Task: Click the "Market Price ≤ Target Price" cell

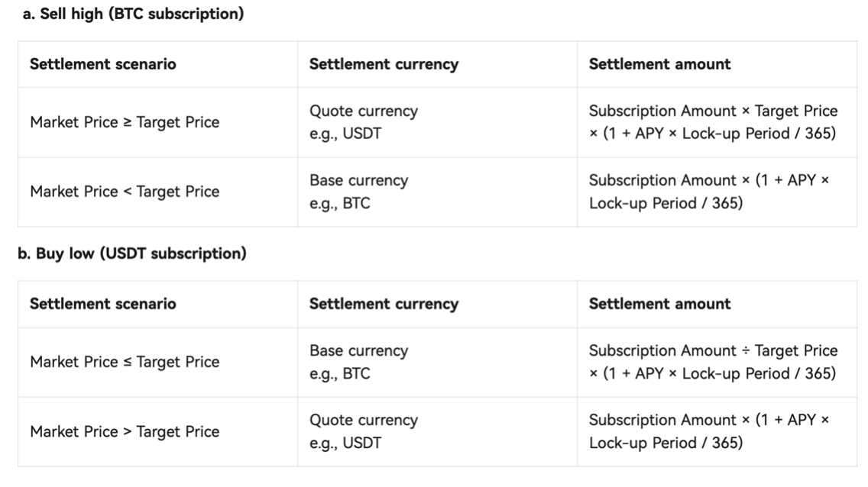Action: (125, 362)
